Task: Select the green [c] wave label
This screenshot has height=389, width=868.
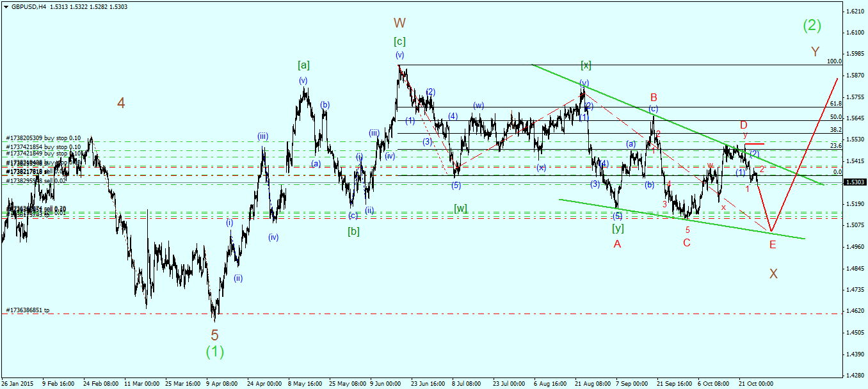Action: pyautogui.click(x=399, y=42)
